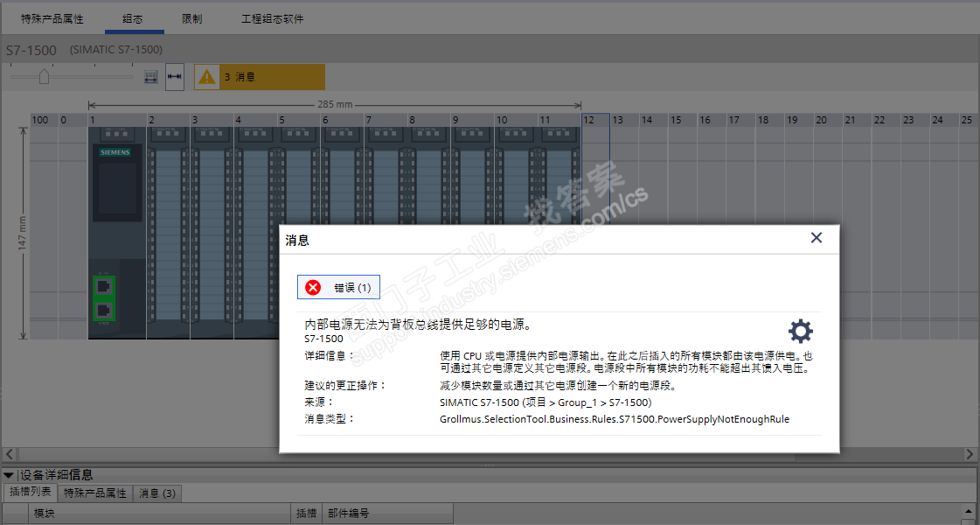Click the zoom slider handle
Image resolution: width=980 pixels, height=525 pixels.
(x=44, y=76)
